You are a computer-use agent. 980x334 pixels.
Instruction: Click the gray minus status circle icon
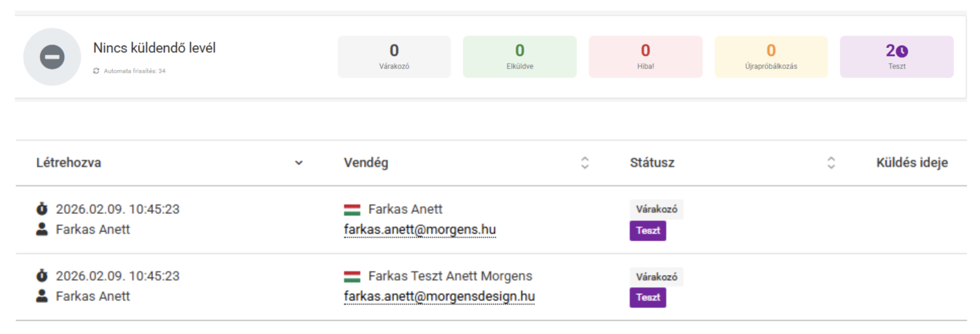click(x=52, y=57)
